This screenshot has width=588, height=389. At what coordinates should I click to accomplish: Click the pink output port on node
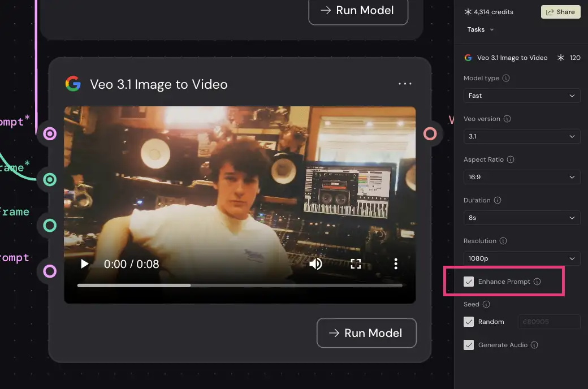430,134
